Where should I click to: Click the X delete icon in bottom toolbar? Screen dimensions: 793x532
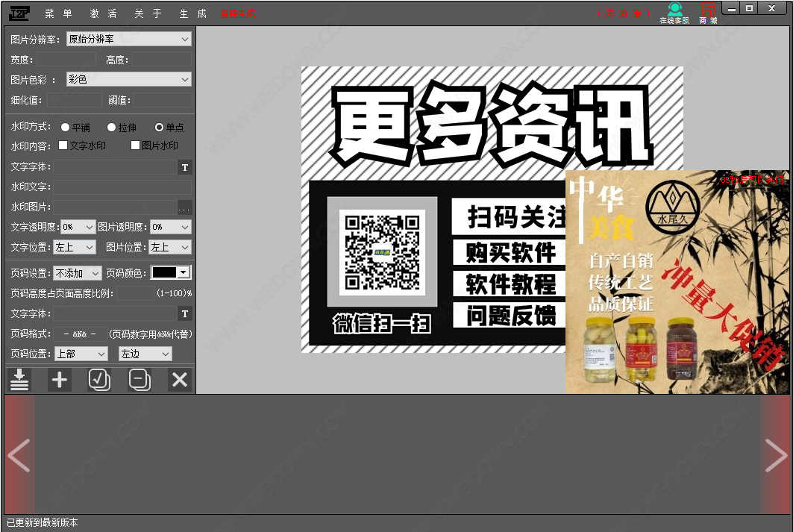click(180, 380)
